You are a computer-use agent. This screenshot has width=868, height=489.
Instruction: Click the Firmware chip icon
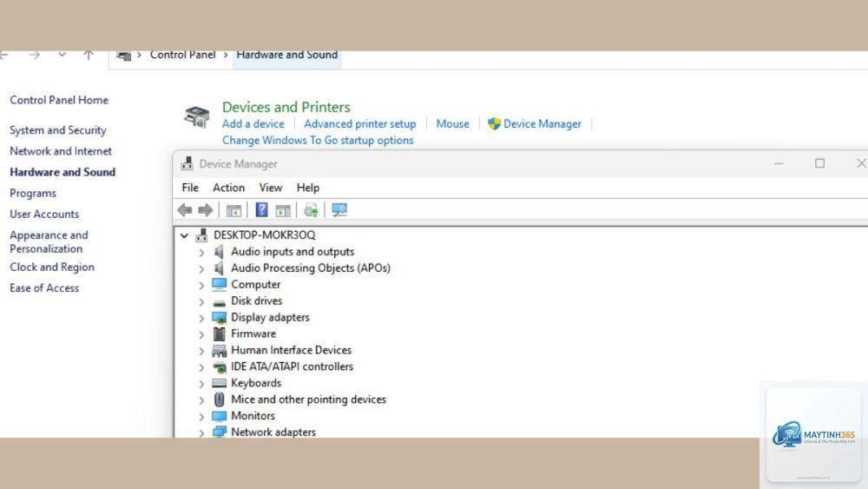point(220,334)
